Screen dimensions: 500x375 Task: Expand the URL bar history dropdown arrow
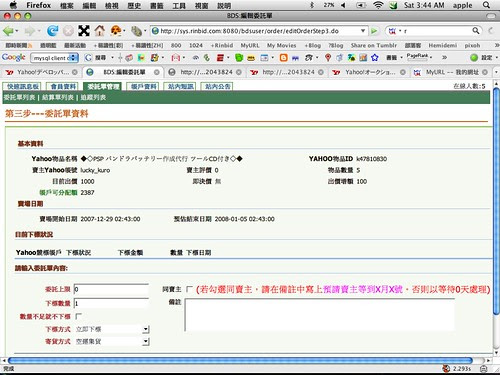pyautogui.click(x=363, y=31)
